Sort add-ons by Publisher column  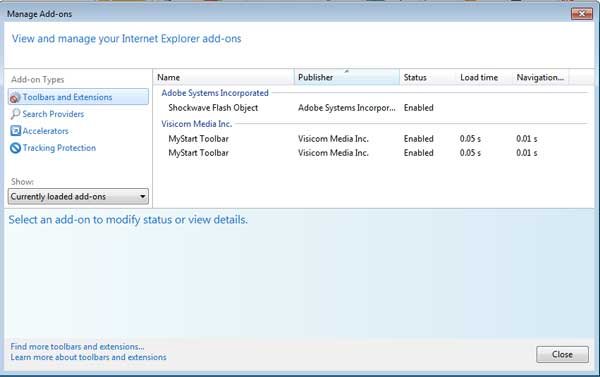[347, 77]
